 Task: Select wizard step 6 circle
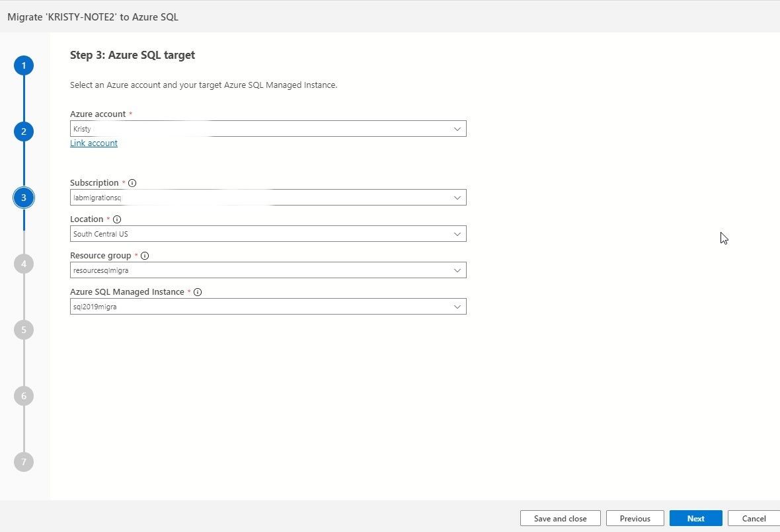[x=23, y=397]
